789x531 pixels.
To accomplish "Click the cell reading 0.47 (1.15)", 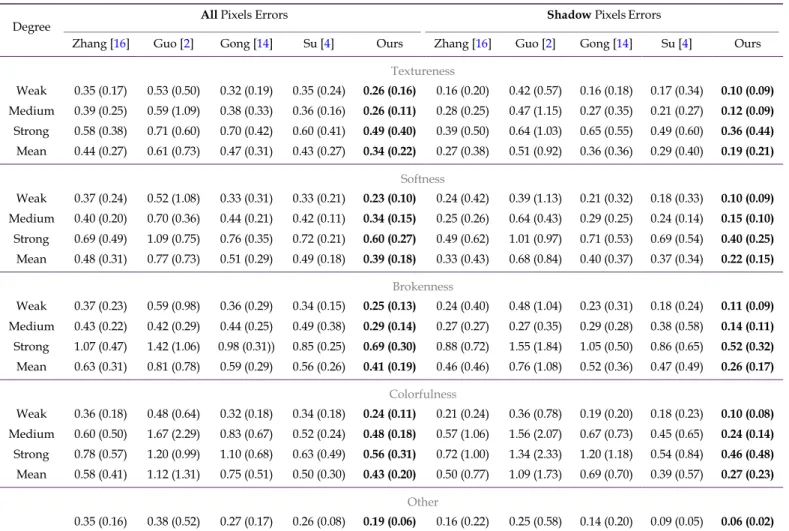I will pos(535,111).
